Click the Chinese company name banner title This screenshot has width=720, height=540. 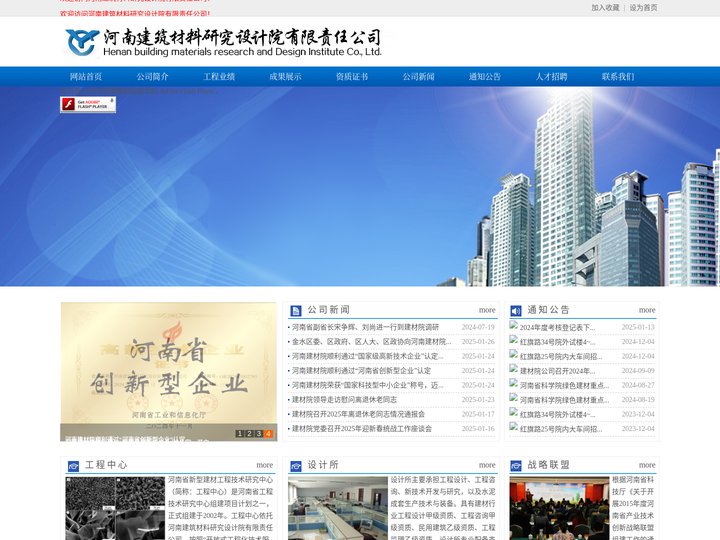pos(242,37)
